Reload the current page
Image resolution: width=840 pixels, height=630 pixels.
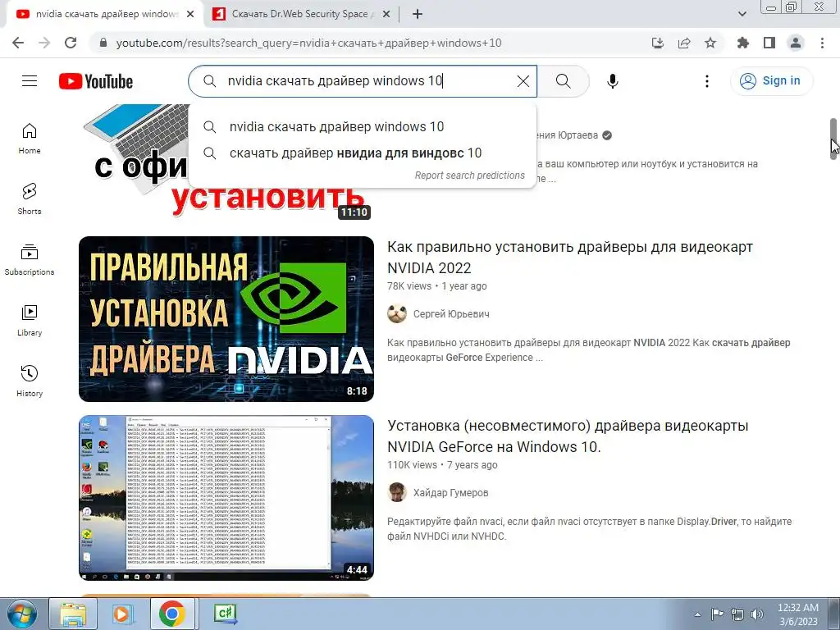click(x=71, y=43)
